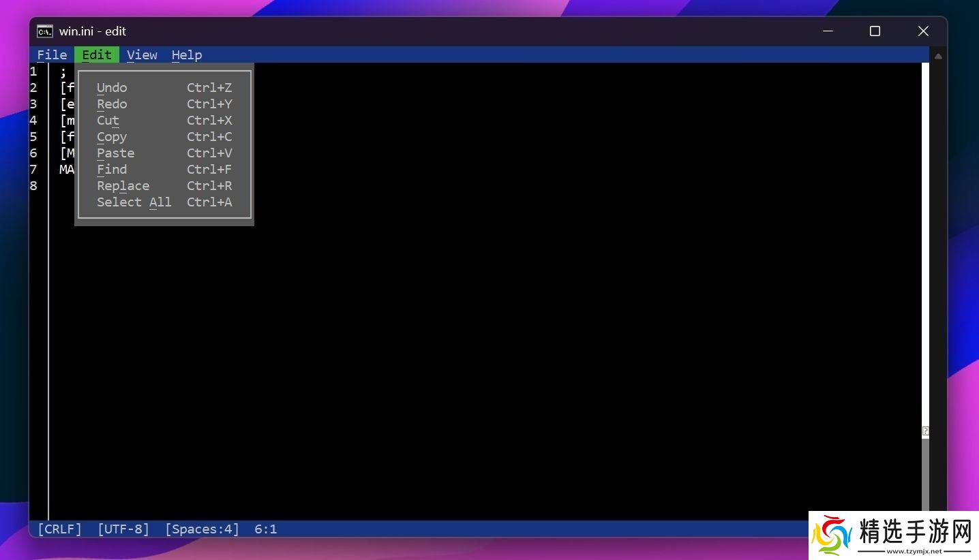
Task: Open the View menu
Action: [142, 55]
